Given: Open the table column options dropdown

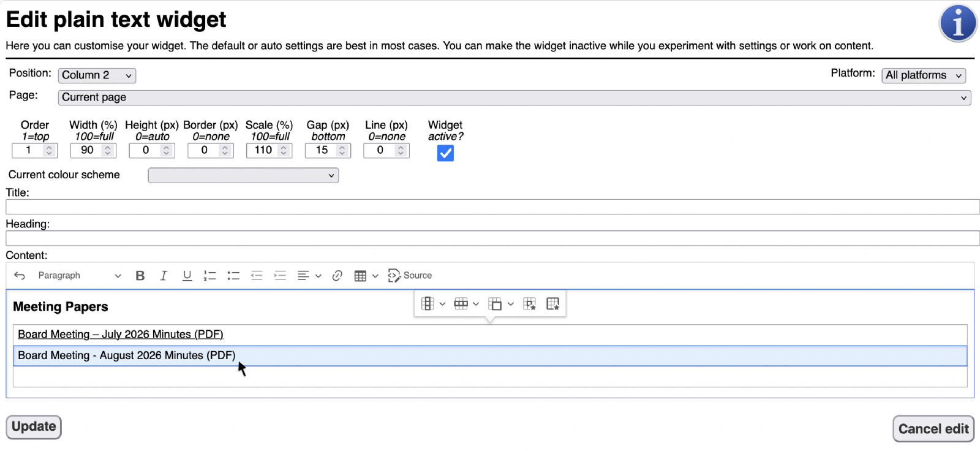Looking at the screenshot, I should click(433, 304).
